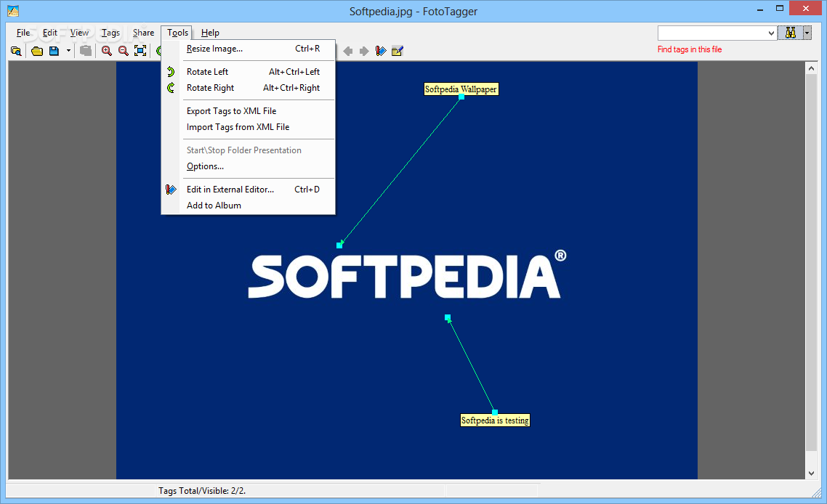Image resolution: width=827 pixels, height=504 pixels.
Task: Click the save floppy disk icon
Action: pos(54,51)
